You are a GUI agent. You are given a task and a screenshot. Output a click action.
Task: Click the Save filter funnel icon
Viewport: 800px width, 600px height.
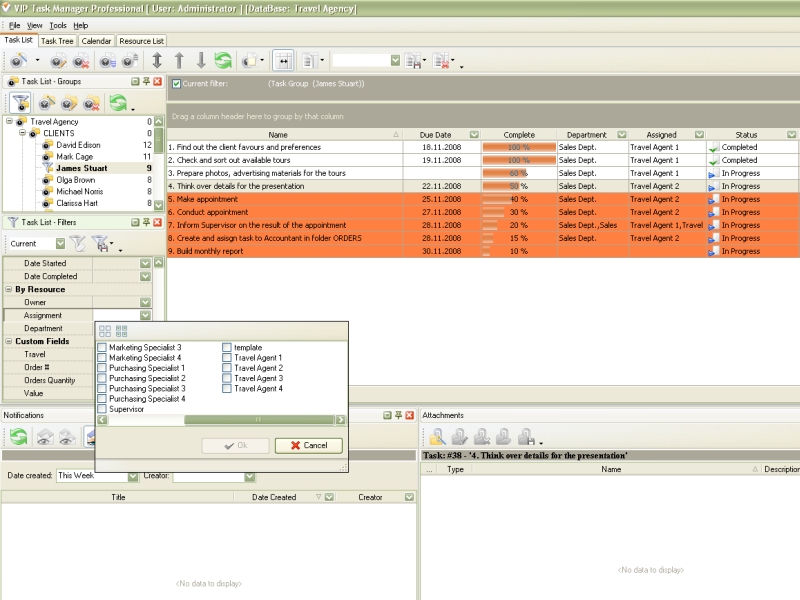pos(101,244)
